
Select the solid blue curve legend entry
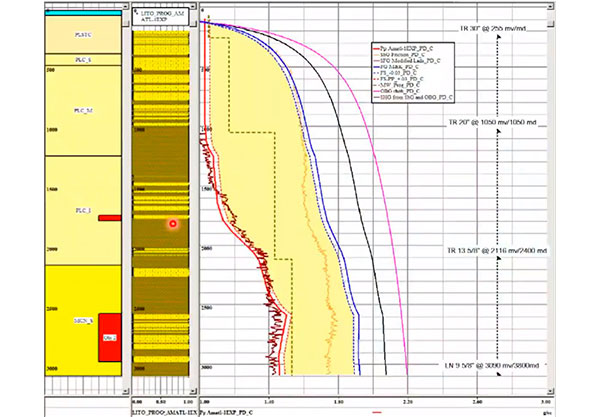pos(396,67)
